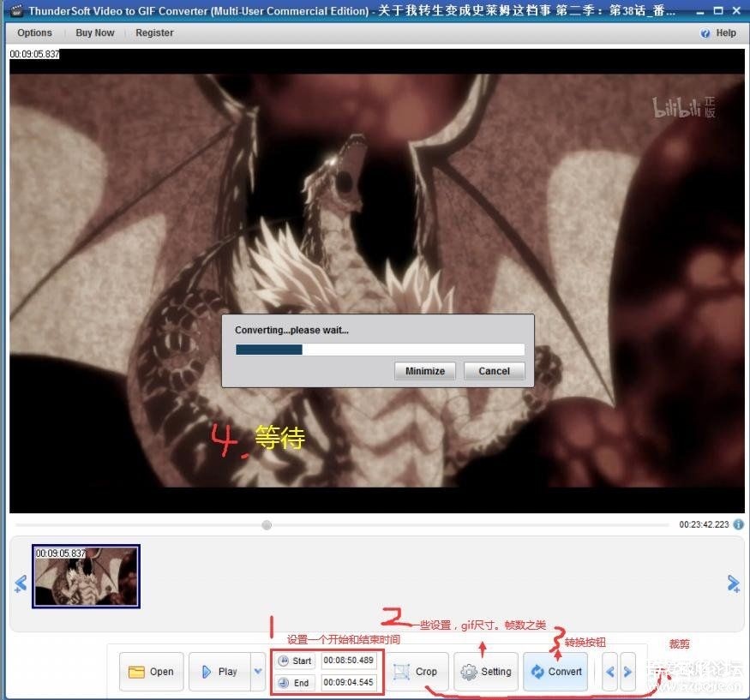
Task: Edit the end time field 00:09:04.545
Action: [349, 682]
